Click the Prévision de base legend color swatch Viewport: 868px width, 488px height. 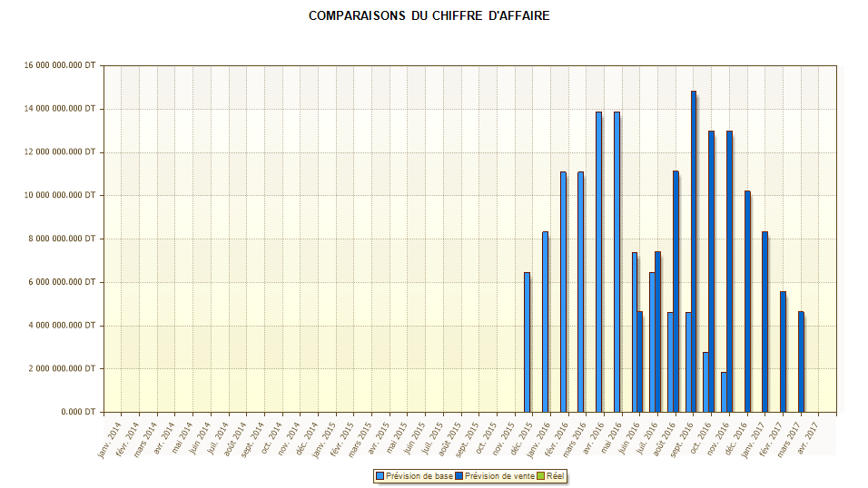pyautogui.click(x=380, y=476)
